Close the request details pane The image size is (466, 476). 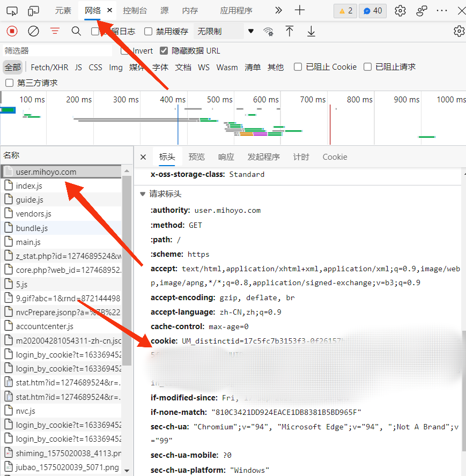pos(143,157)
